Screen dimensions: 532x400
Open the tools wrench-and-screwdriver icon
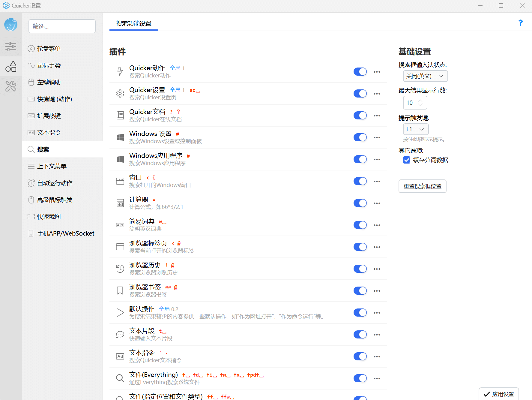point(11,86)
